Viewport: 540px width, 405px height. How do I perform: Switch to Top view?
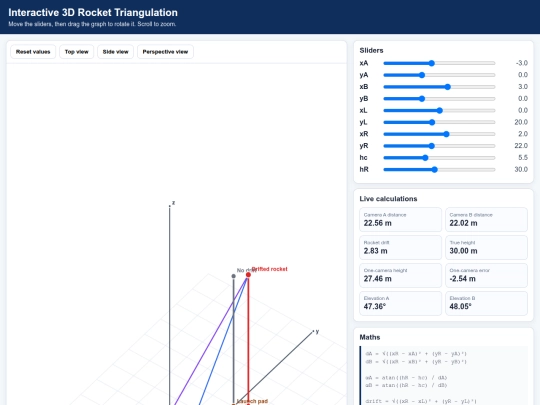[76, 52]
